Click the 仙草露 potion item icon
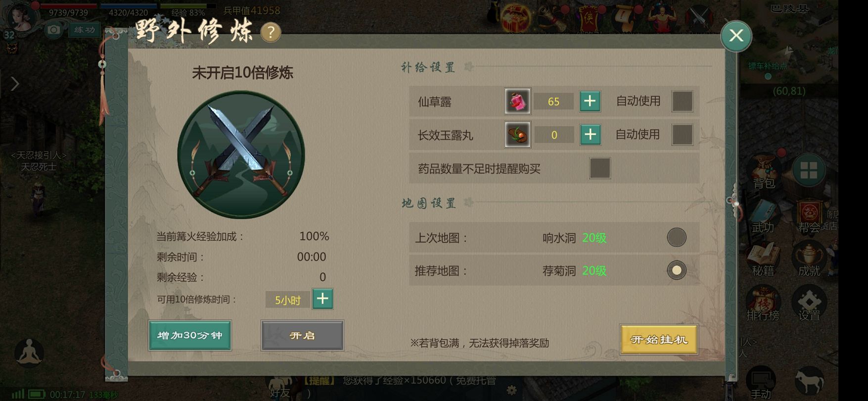Screen dimensions: 868x401 click(518, 101)
